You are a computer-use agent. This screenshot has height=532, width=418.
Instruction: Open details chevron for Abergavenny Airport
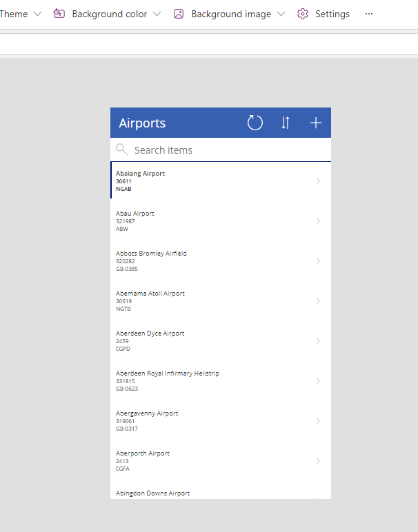coord(318,421)
